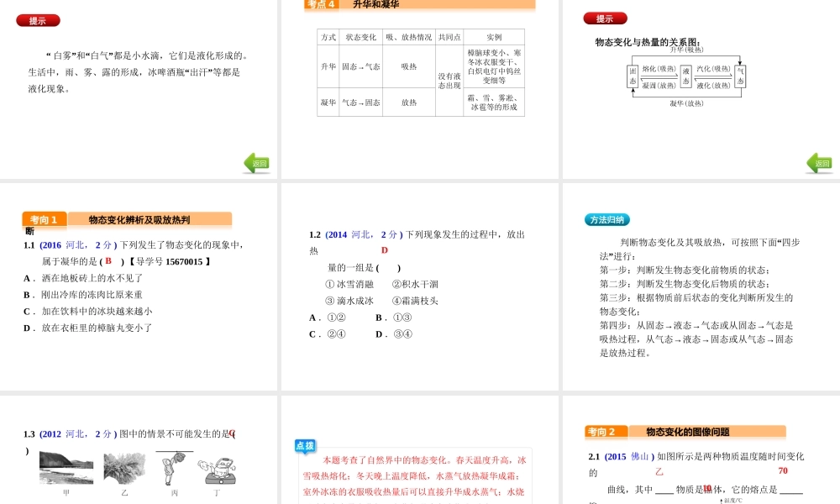The width and height of the screenshot is (840, 504).
Task: Click the orange 考向 1 label
Action: [x=44, y=219]
